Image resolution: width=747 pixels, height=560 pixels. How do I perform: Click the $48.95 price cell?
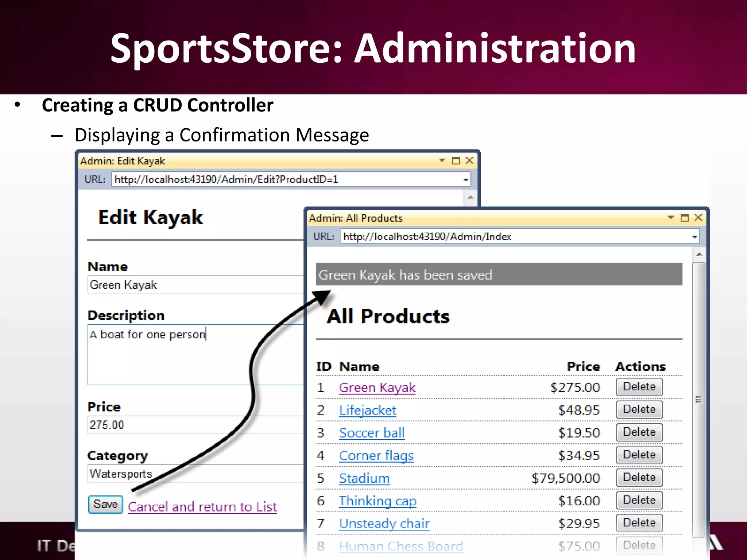point(579,410)
